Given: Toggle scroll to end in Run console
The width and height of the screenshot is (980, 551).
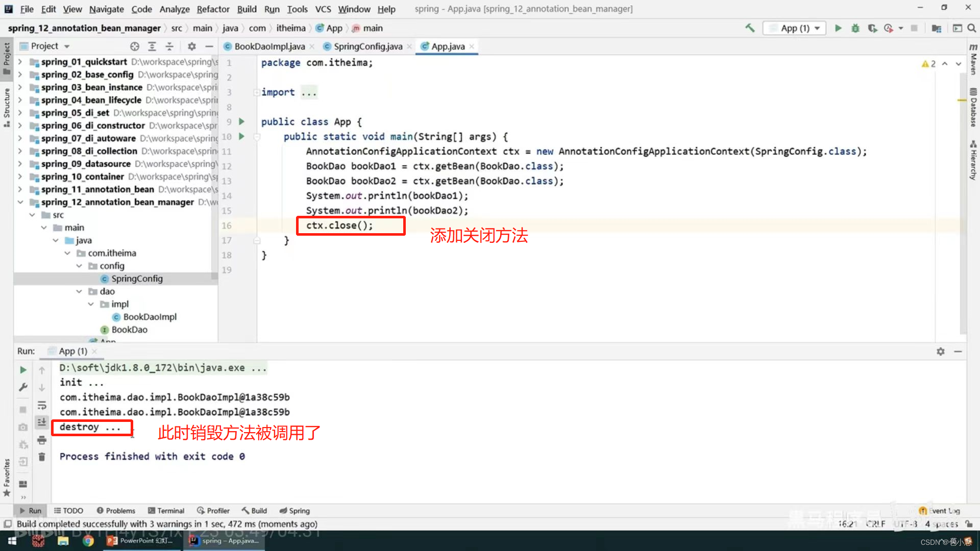Looking at the screenshot, I should pyautogui.click(x=42, y=422).
